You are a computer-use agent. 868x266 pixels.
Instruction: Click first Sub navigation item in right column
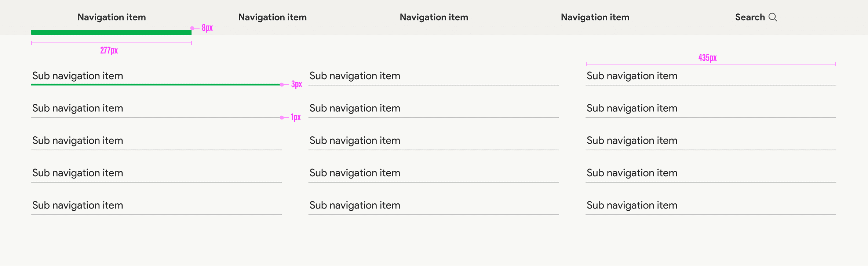click(632, 76)
